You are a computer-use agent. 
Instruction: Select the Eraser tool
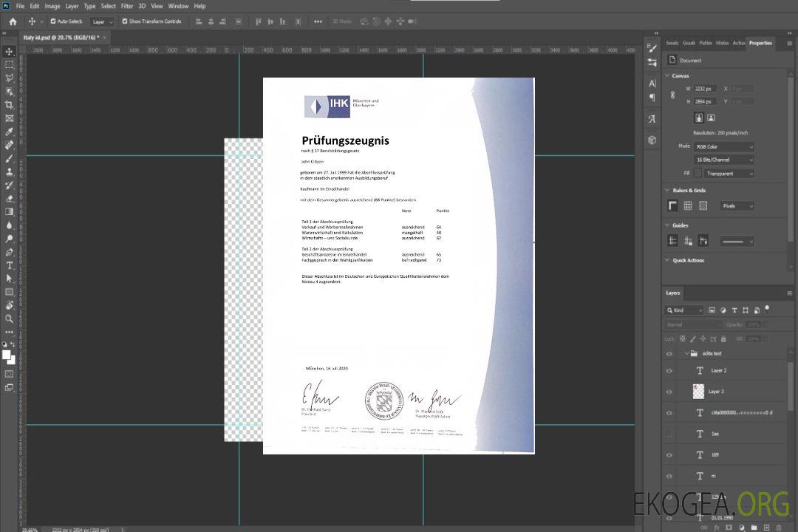pos(9,199)
